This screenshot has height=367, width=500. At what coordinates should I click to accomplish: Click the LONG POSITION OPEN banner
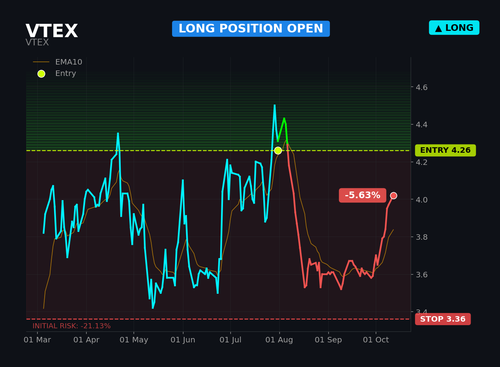click(x=251, y=29)
